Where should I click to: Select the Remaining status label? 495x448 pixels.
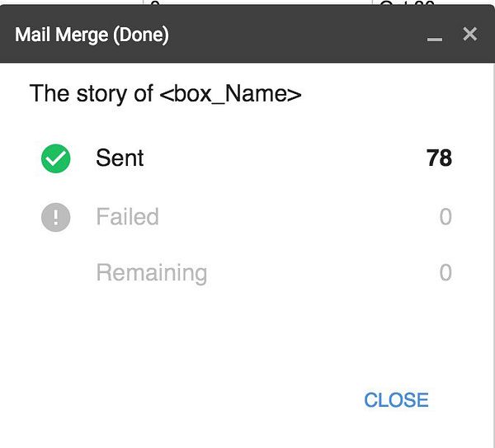click(x=151, y=273)
